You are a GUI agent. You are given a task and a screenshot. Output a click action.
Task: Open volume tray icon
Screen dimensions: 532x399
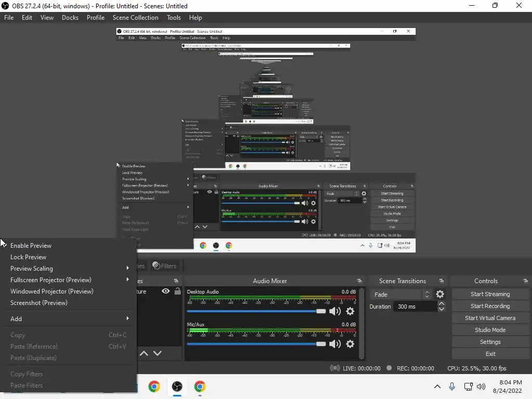(481, 387)
